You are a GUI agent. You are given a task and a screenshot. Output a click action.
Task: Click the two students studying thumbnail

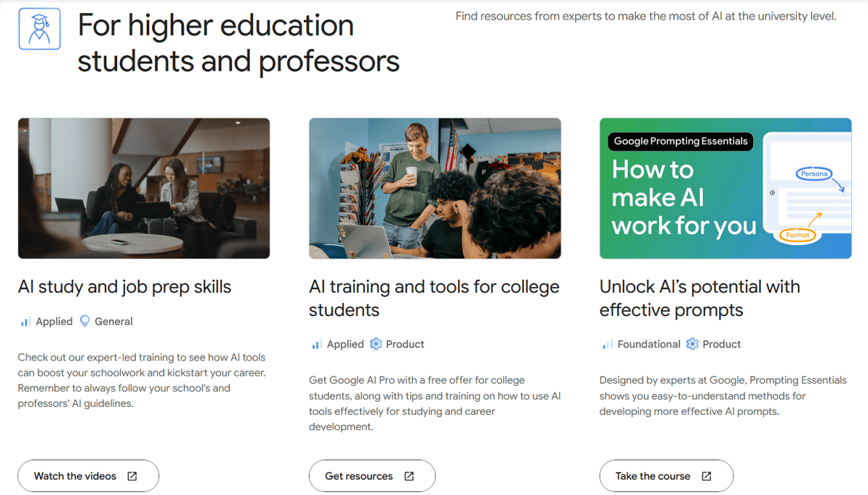(144, 188)
